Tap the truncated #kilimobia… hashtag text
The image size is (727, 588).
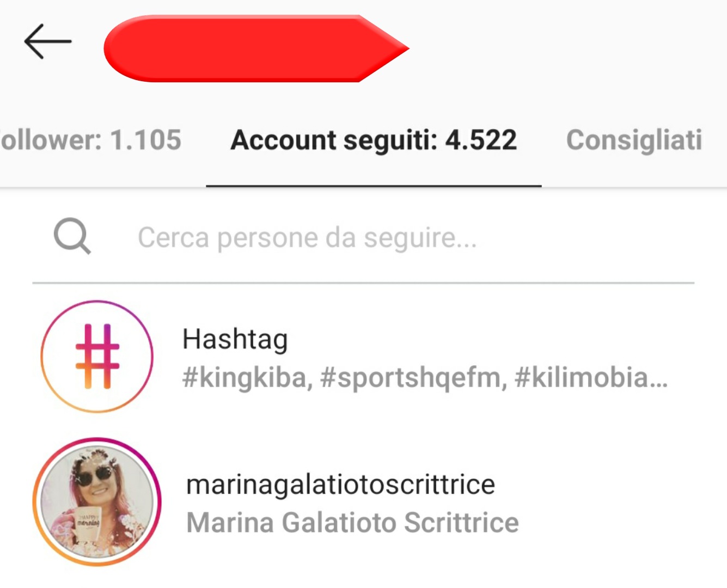590,377
